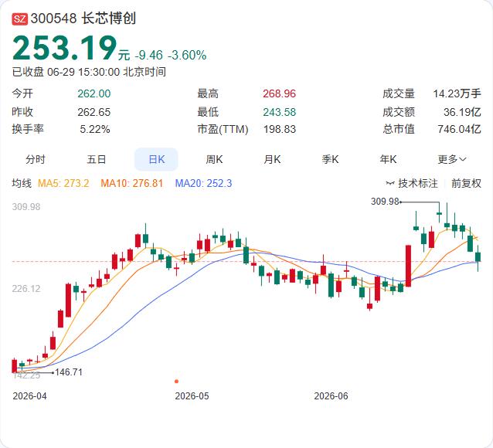The width and height of the screenshot is (493, 448).
Task: Click the -3.60% change percentage
Action: coord(187,56)
